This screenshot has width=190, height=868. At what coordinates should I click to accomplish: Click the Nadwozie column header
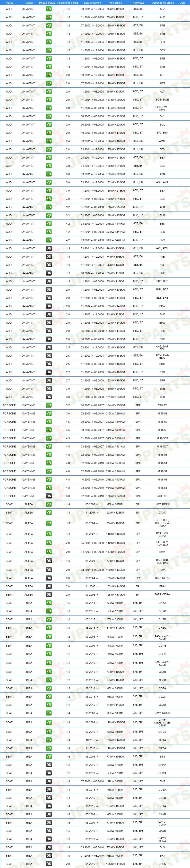point(138,3)
